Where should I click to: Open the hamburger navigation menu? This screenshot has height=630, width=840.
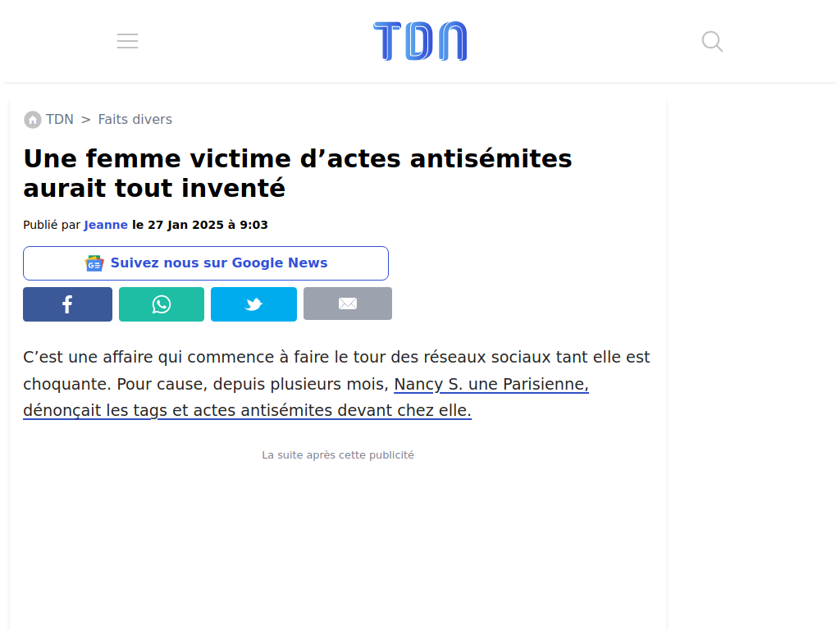(x=127, y=41)
